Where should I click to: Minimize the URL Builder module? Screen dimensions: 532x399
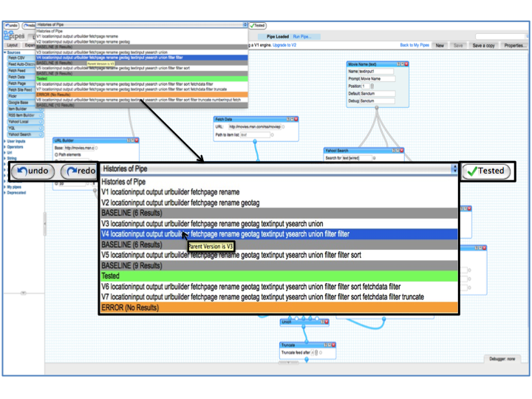[x=133, y=140]
